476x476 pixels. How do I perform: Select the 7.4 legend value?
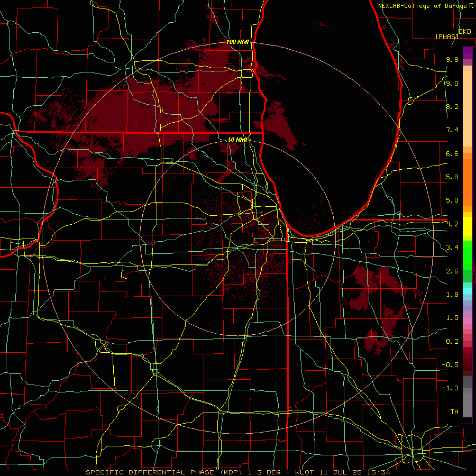point(452,130)
